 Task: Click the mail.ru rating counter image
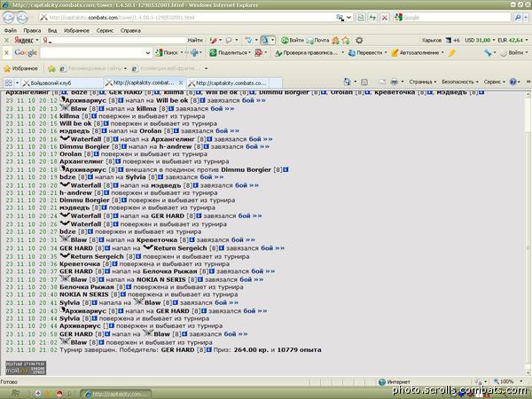click(26, 368)
